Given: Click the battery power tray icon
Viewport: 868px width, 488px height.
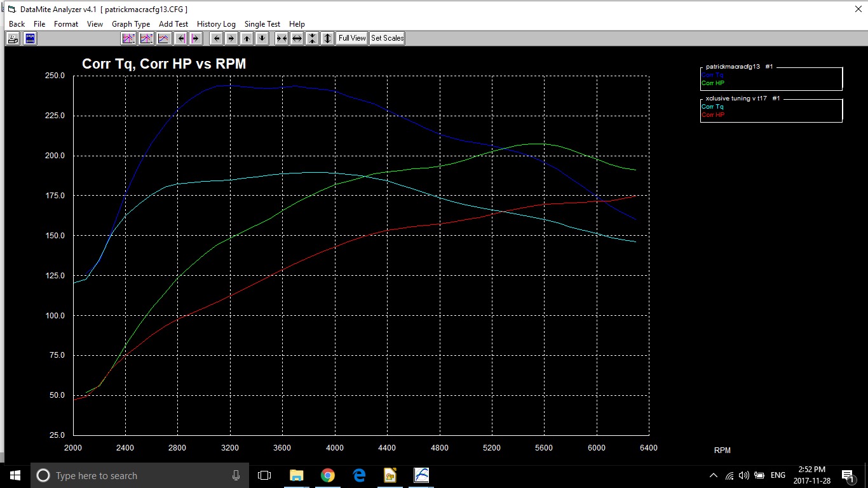Looking at the screenshot, I should pos(759,475).
